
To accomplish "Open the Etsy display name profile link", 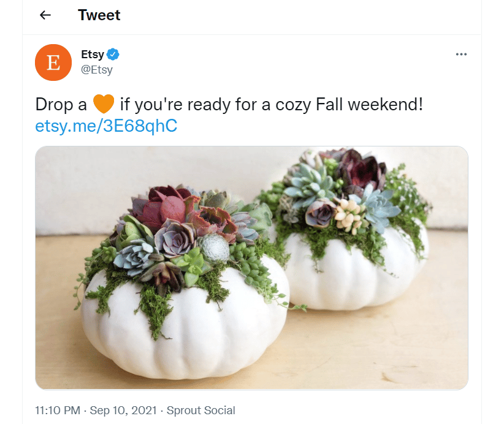I will point(92,55).
